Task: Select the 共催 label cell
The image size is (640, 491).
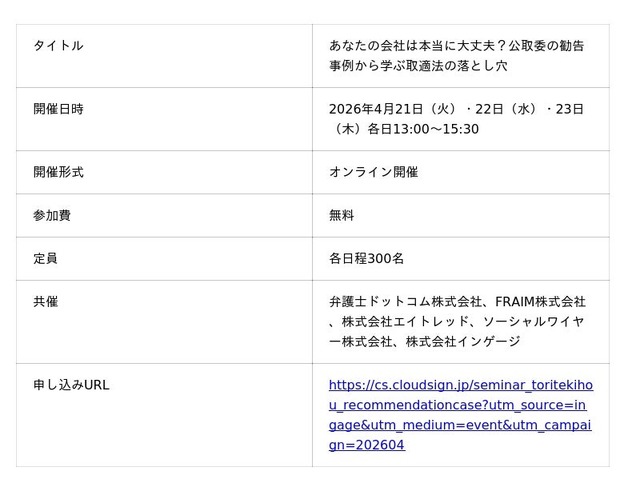Action: click(x=45, y=301)
